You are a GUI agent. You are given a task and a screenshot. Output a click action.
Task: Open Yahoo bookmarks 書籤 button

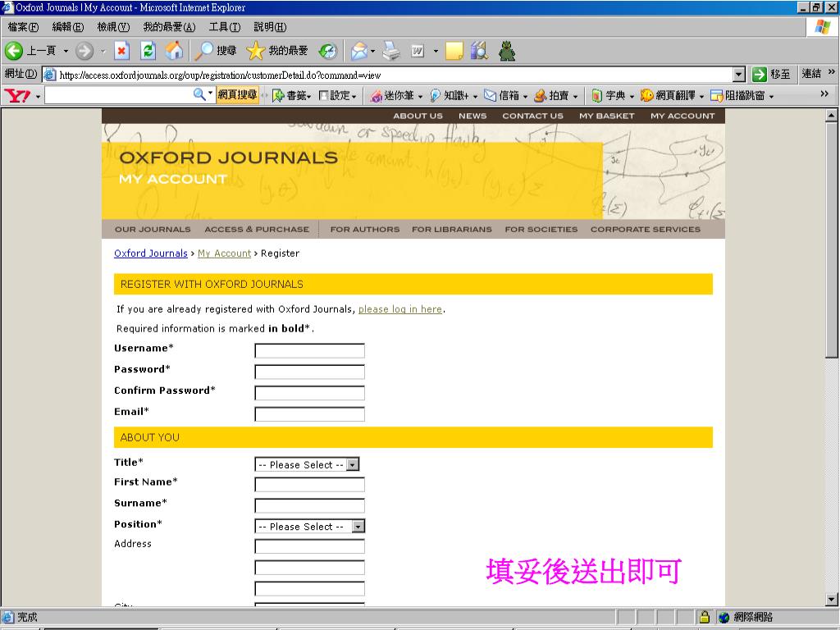[x=292, y=95]
